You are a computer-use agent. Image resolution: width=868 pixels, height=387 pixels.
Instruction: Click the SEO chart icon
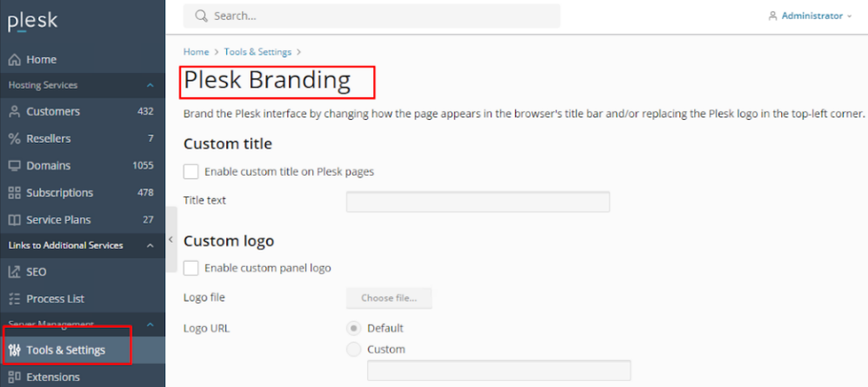pos(15,272)
